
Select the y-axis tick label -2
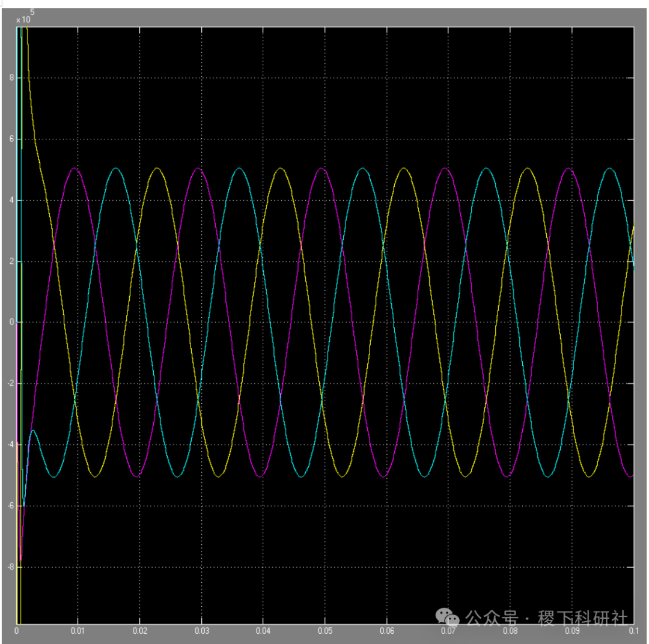click(11, 383)
